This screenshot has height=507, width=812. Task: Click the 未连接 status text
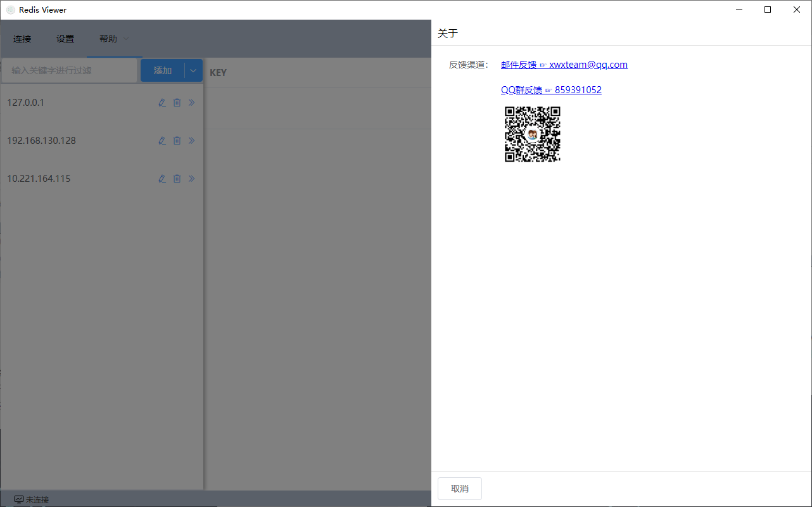[x=37, y=499]
